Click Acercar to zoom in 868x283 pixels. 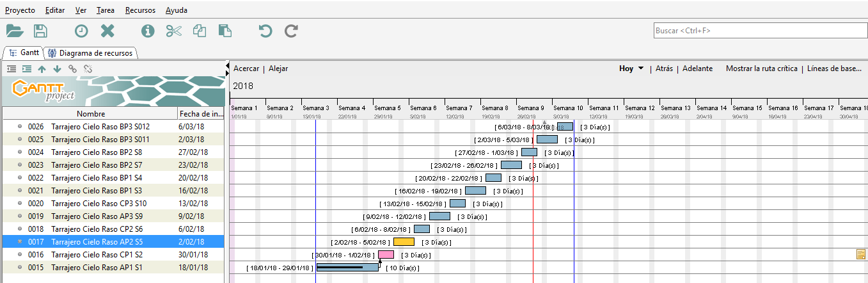coord(246,69)
